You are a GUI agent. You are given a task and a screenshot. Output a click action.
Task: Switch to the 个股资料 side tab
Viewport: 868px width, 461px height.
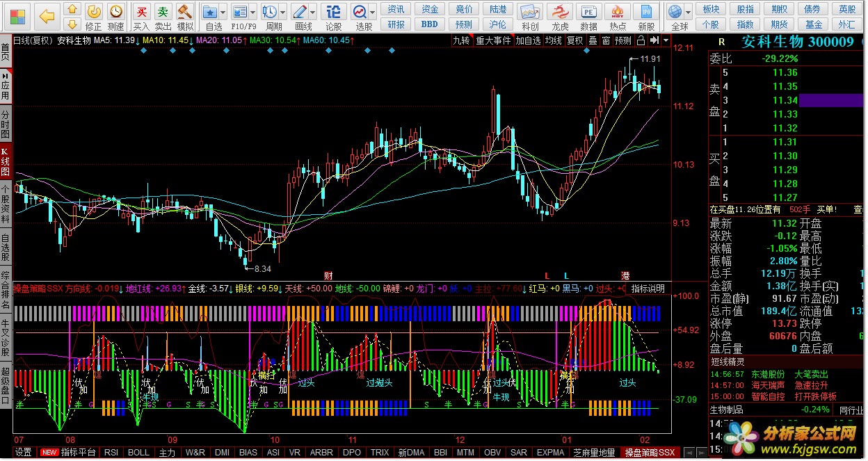tap(6, 203)
